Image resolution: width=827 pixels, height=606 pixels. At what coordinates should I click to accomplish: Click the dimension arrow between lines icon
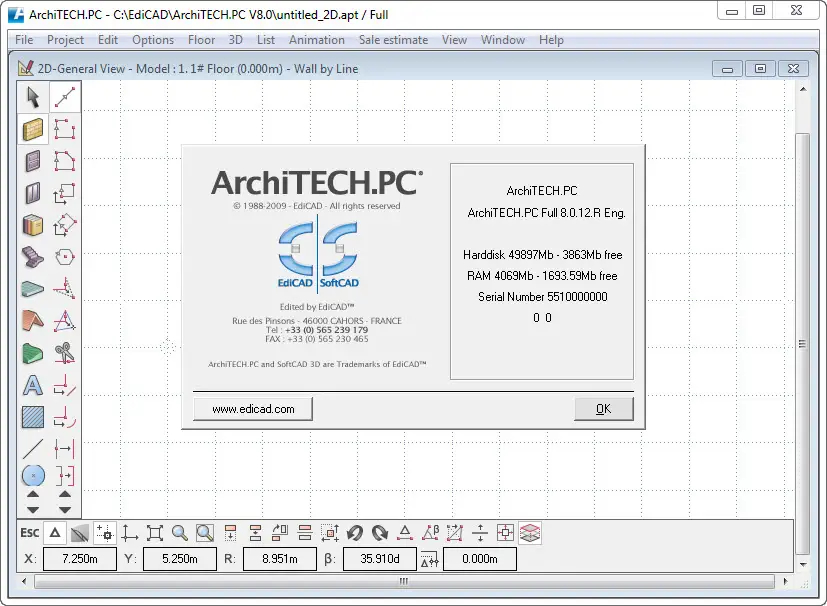pyautogui.click(x=65, y=449)
